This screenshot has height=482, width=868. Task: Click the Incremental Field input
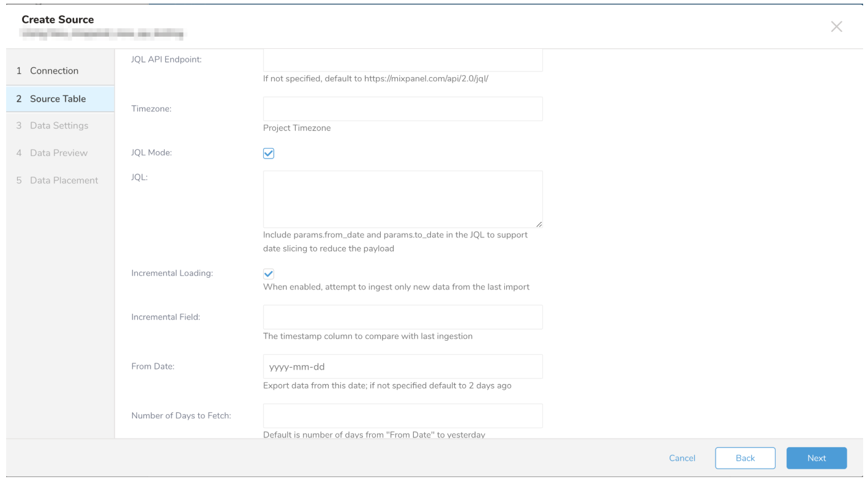(x=402, y=317)
